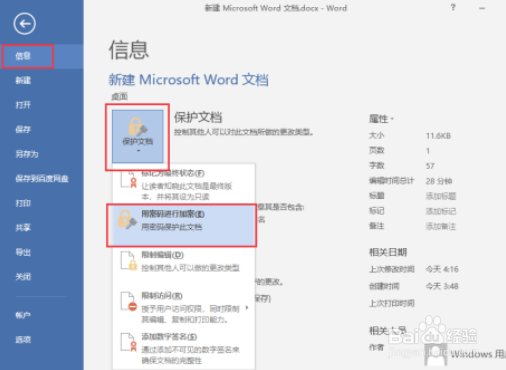Click 添加标题 in the 标题 field

point(441,196)
